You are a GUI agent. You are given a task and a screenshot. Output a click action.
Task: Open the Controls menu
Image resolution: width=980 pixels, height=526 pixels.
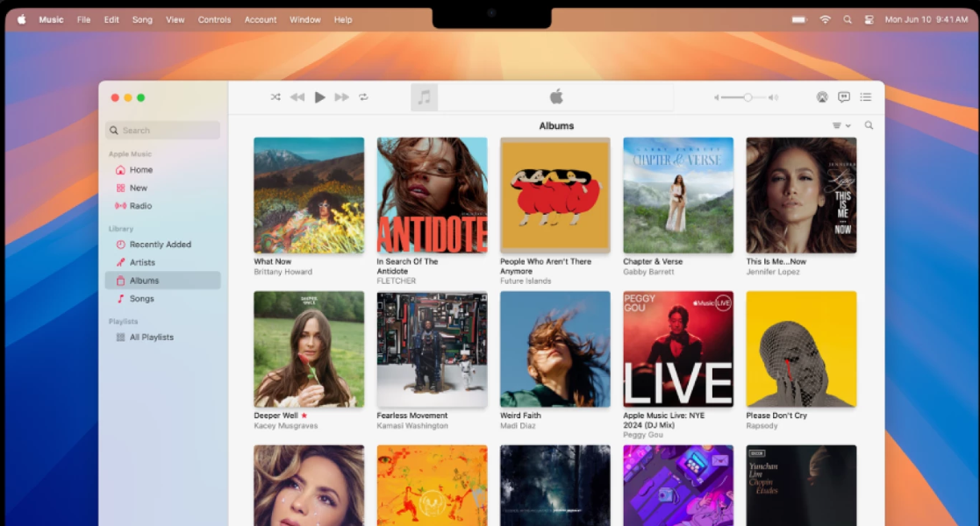point(214,19)
